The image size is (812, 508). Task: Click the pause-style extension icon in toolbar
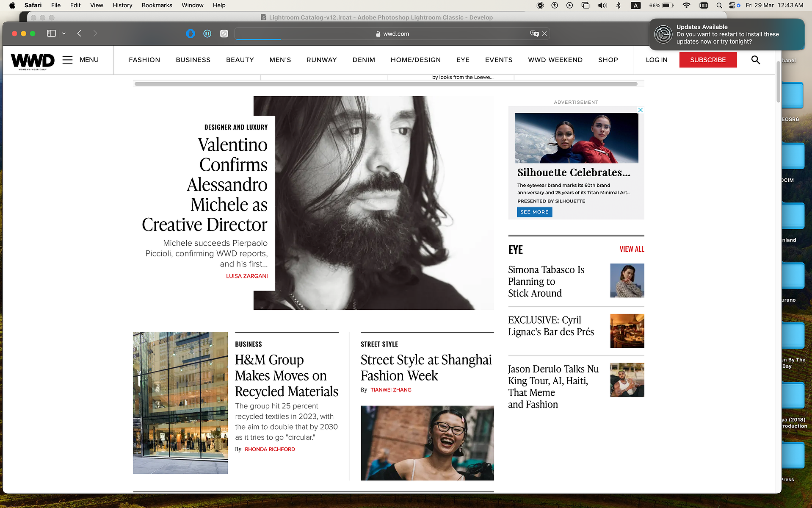point(207,33)
